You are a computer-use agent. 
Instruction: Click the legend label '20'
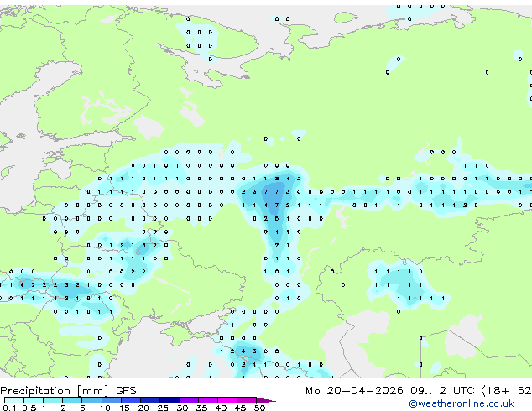tap(143, 408)
